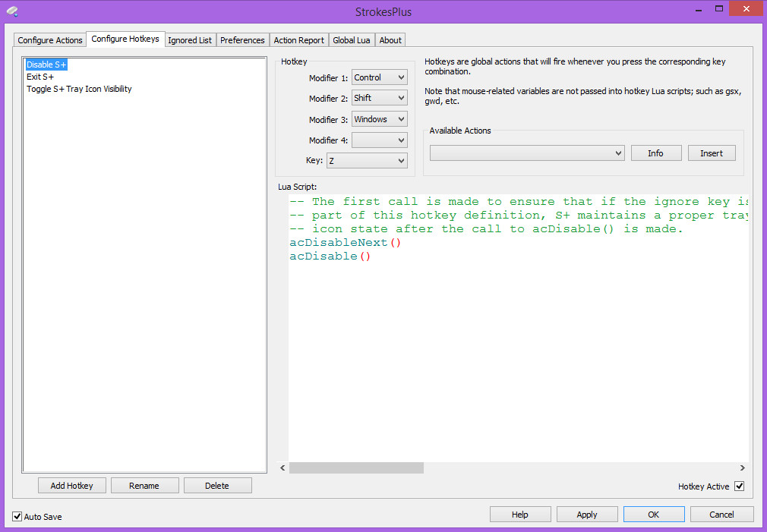Click the Delete hotkey button
Viewport: 767px width, 532px height.
(217, 486)
